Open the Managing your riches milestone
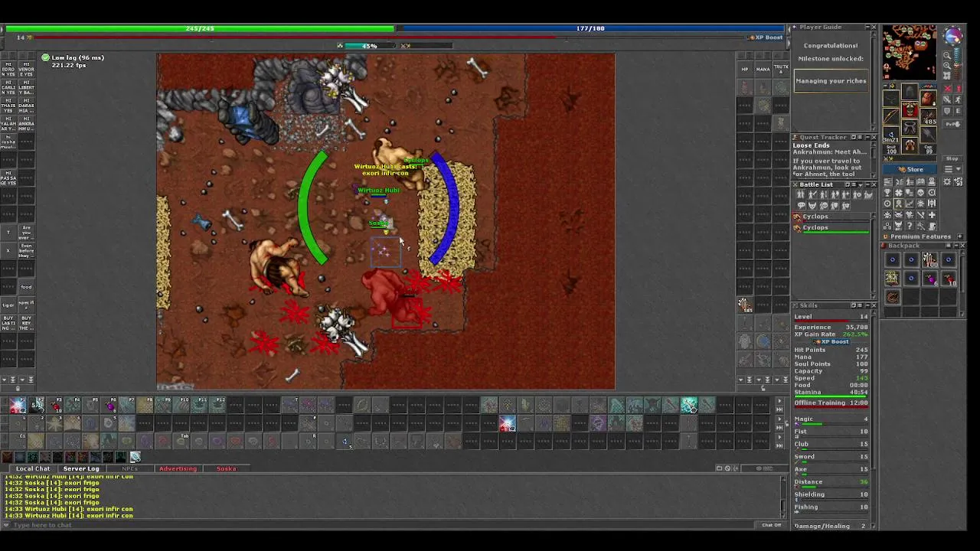Screen dimensions: 980x551 [x=831, y=81]
